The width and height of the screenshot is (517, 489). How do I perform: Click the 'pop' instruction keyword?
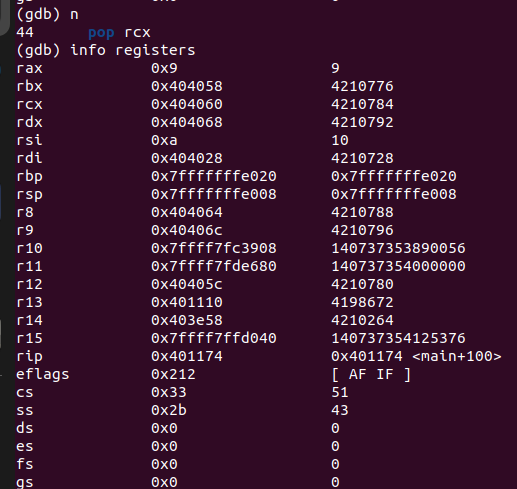click(x=101, y=33)
